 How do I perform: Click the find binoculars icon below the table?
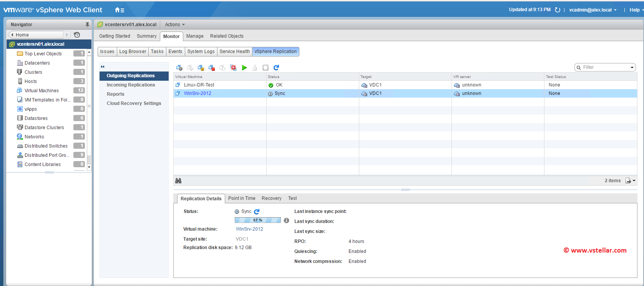point(178,181)
